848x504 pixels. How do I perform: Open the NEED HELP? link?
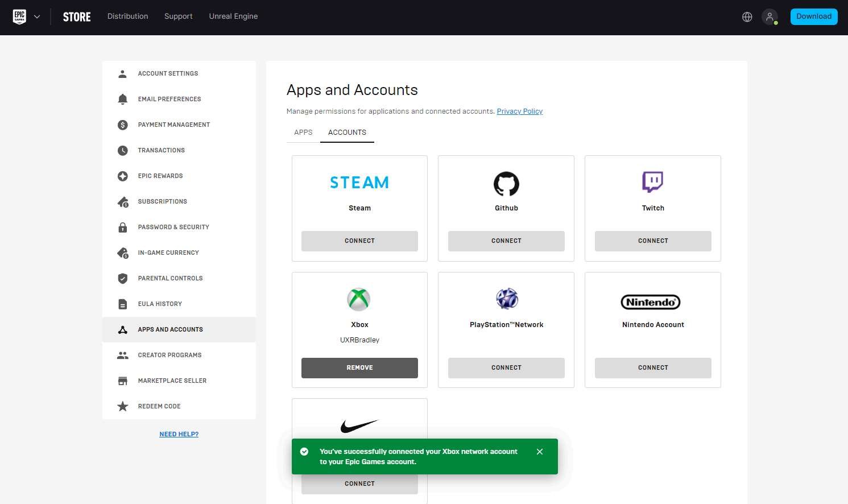179,434
